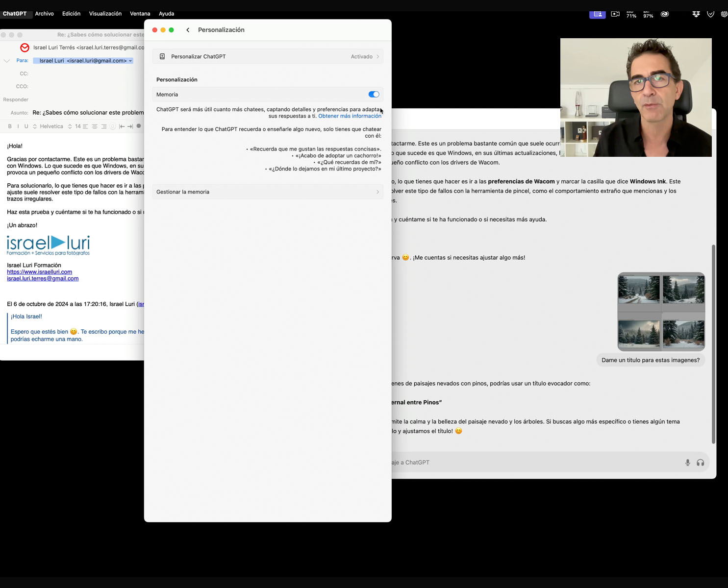Open the ChatGPT app menu

[15, 14]
